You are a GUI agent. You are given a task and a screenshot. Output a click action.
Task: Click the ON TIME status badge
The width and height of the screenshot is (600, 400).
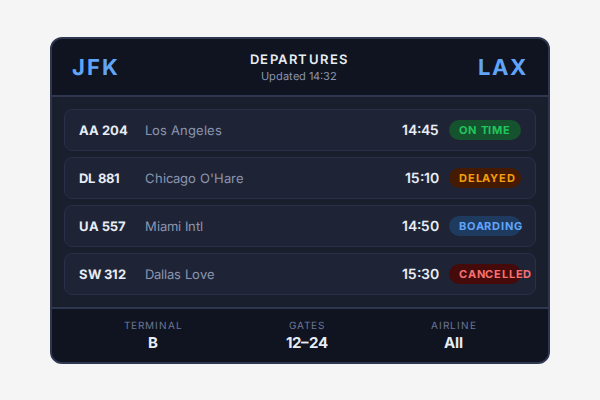(x=485, y=130)
